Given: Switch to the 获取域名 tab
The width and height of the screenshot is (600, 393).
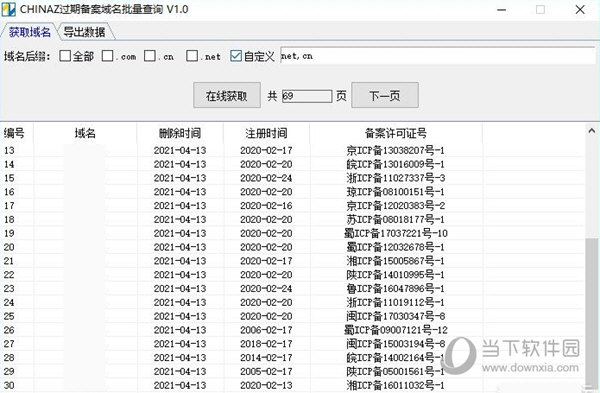Looking at the screenshot, I should coord(29,32).
